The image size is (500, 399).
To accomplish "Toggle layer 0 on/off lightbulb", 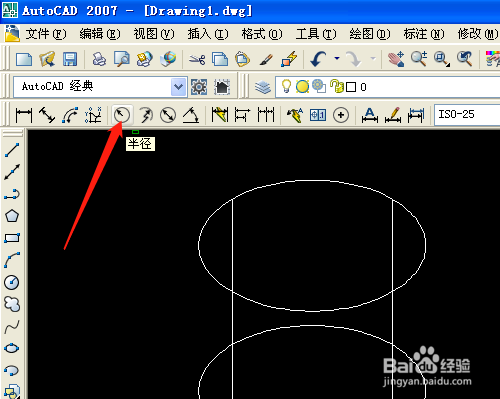I will tap(286, 86).
